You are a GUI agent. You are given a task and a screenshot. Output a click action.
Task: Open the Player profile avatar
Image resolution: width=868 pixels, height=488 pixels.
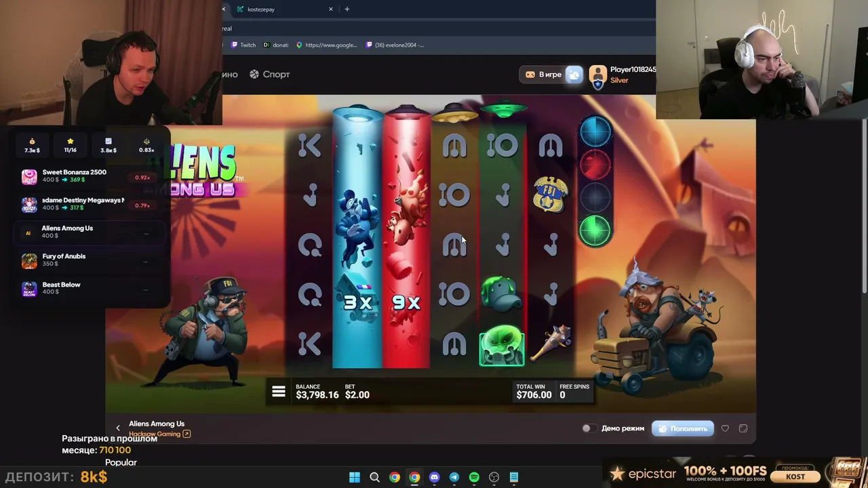tap(597, 75)
